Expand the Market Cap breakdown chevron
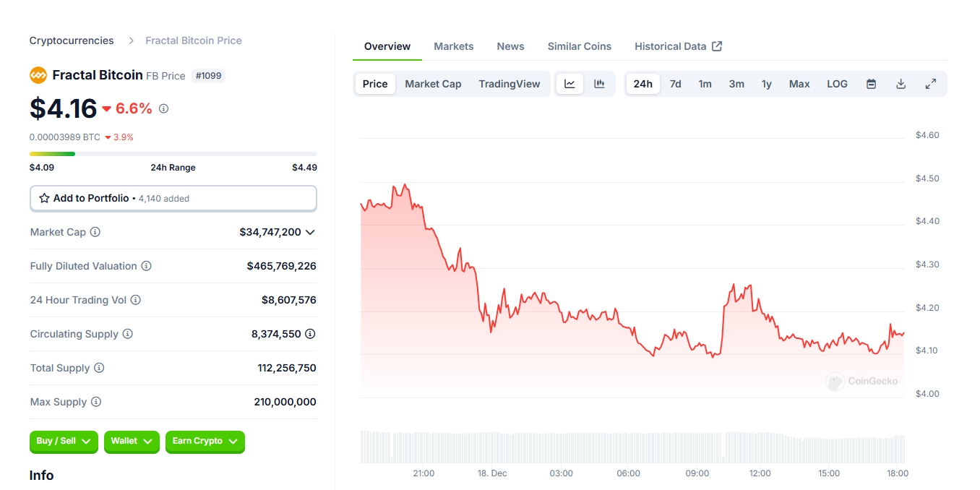This screenshot has width=980, height=490. point(311,233)
